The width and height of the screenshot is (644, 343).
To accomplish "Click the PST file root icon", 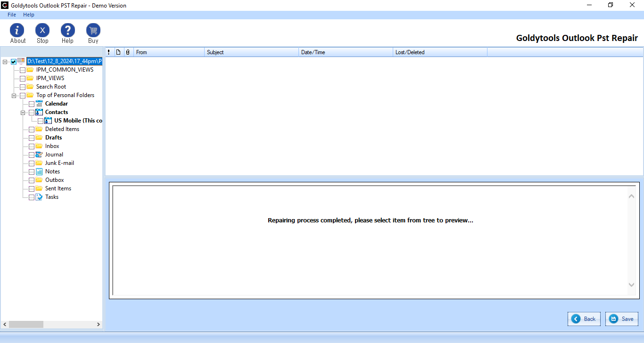I will (x=21, y=61).
